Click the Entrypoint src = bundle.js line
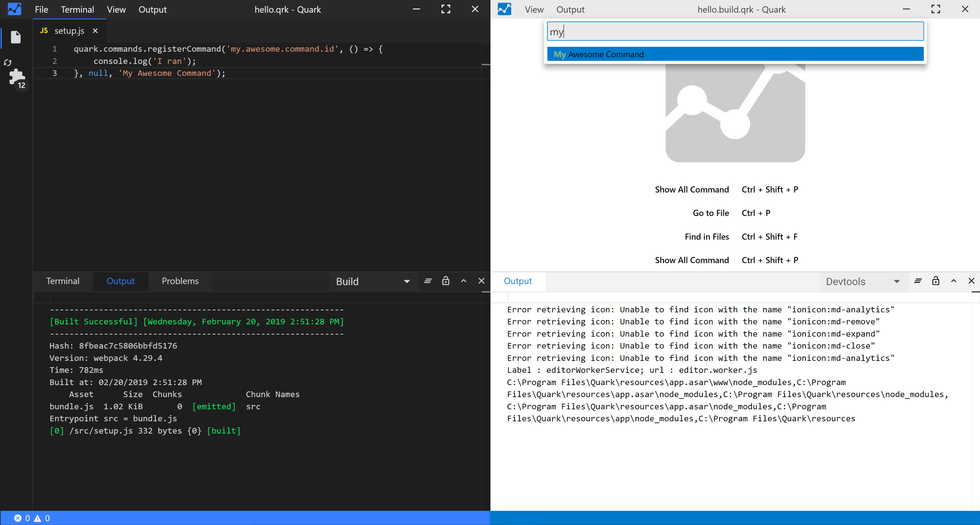 [113, 419]
